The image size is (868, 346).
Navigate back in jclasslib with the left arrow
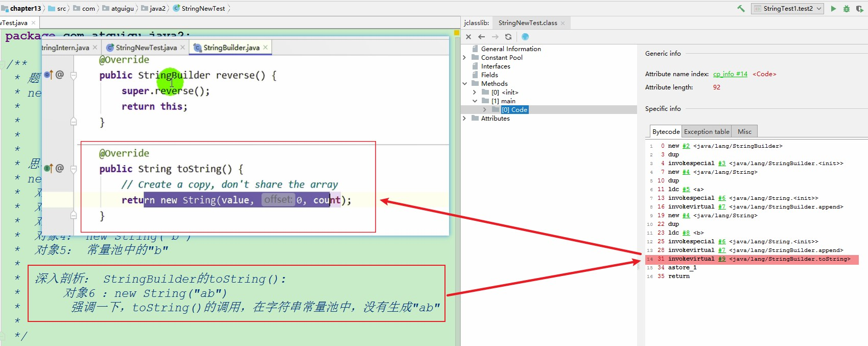481,37
